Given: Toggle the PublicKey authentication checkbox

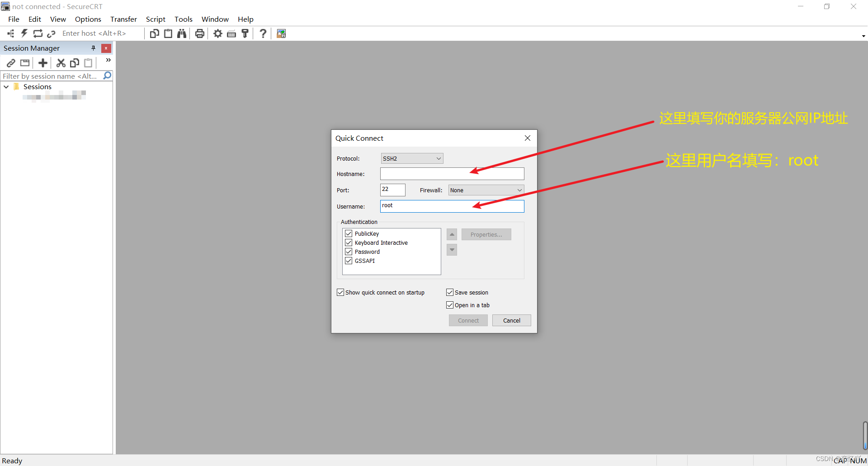Looking at the screenshot, I should [x=349, y=233].
